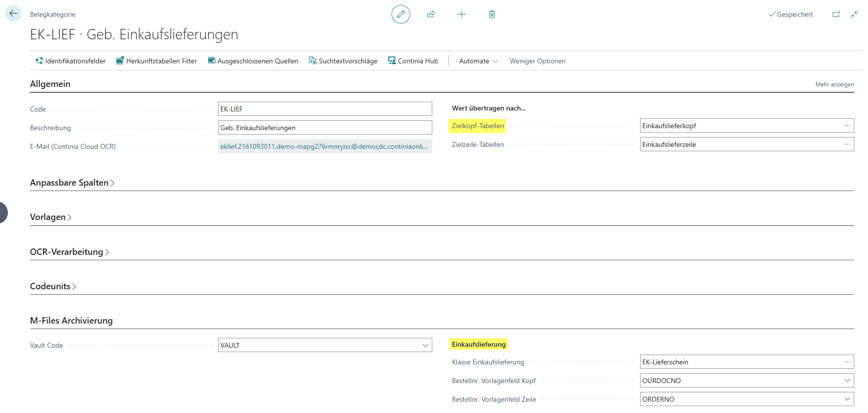Expand the Anpassbare Spalten section

point(72,183)
